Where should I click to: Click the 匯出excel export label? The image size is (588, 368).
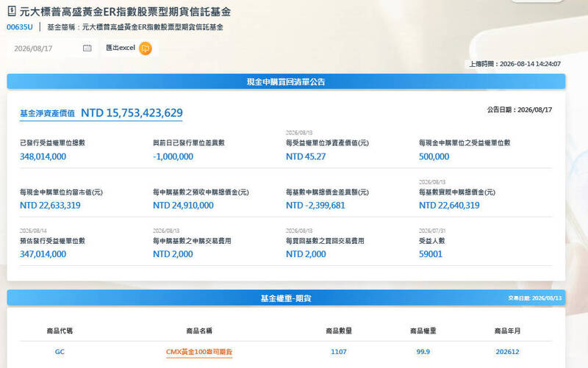pos(121,48)
